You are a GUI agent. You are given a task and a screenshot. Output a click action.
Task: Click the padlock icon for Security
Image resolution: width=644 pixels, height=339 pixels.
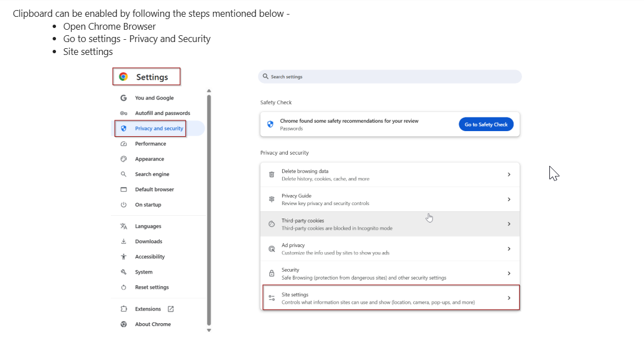272,273
